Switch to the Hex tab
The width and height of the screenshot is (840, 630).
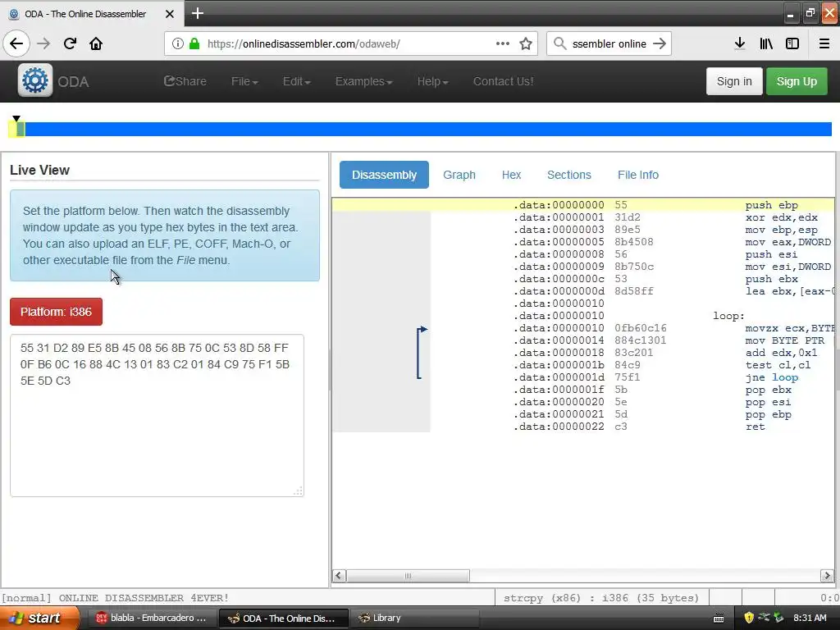coord(511,175)
